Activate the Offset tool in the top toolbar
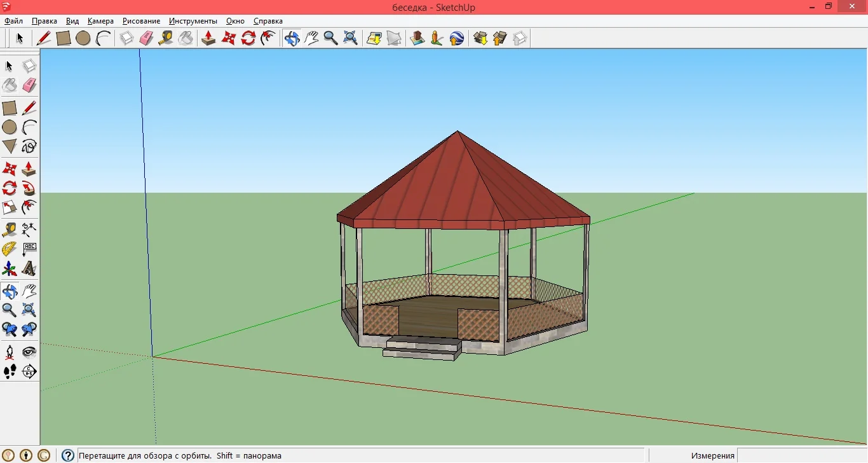The width and height of the screenshot is (868, 463). point(268,38)
